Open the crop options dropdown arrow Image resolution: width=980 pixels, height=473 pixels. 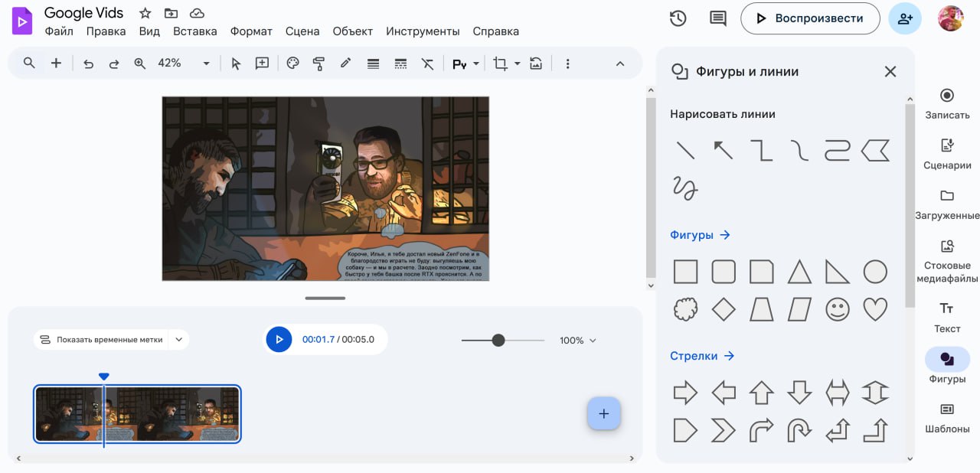(517, 64)
